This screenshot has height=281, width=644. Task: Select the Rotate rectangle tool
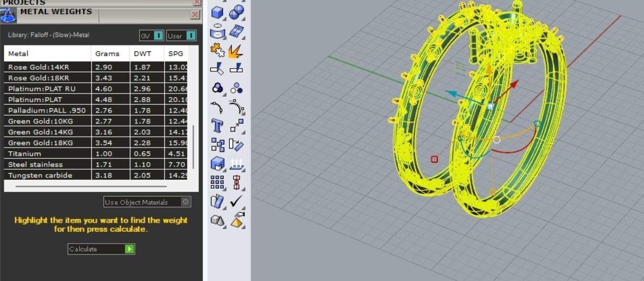tap(236, 144)
